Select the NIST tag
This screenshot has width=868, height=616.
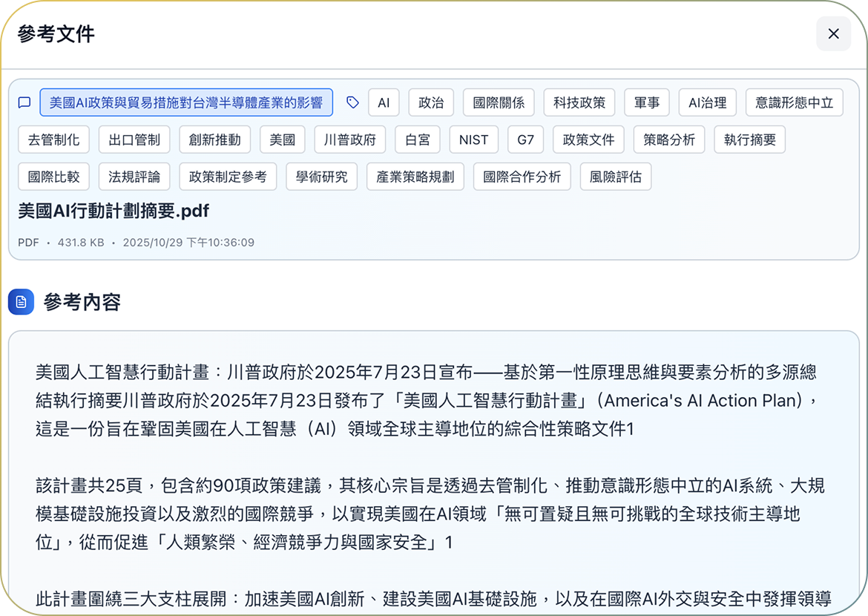pos(474,140)
